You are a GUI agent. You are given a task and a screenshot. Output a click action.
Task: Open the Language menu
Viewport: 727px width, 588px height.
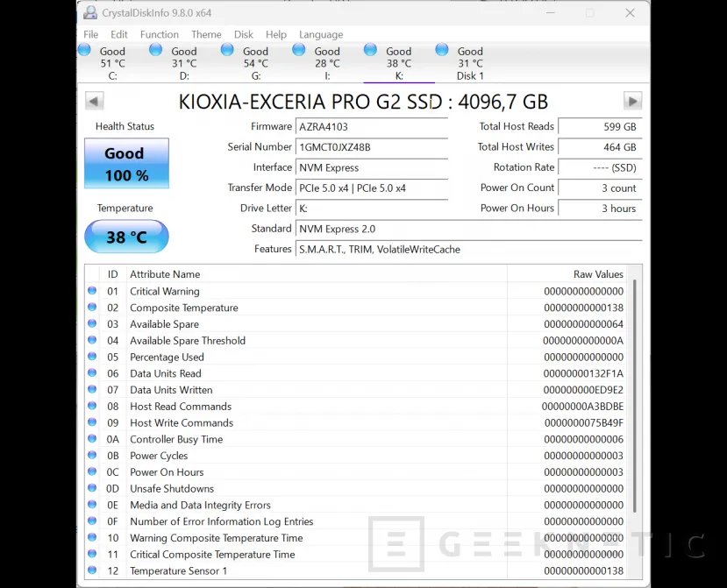(x=321, y=34)
